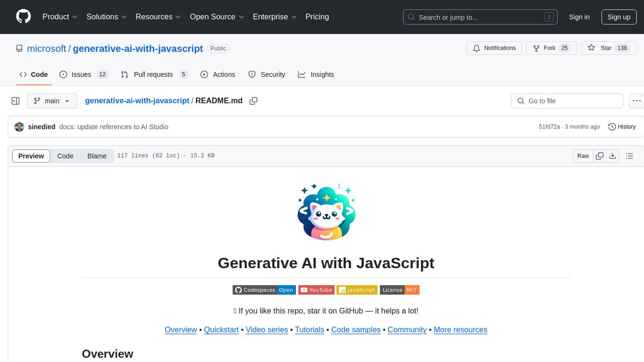Switch to the Actions tab
This screenshot has width=644, height=362.
(x=218, y=74)
